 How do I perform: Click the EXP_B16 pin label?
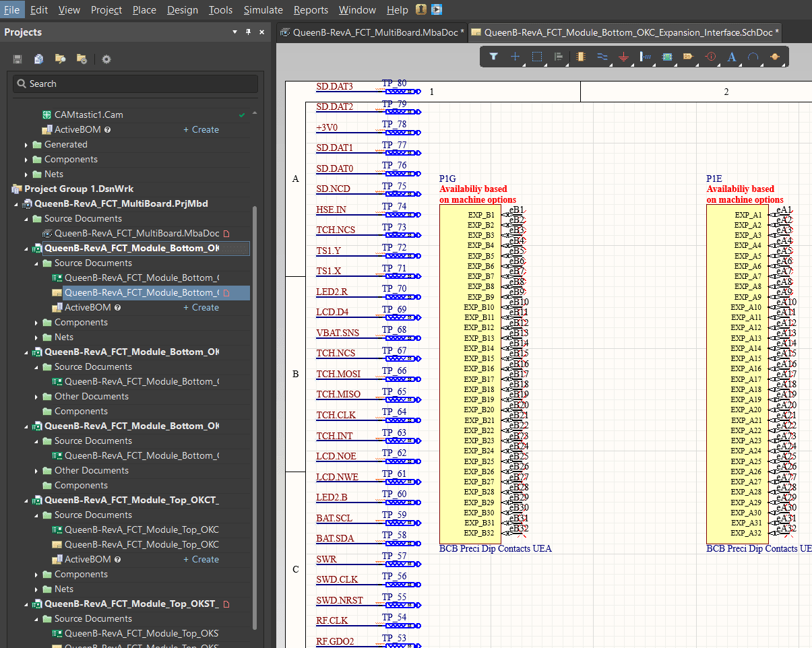pos(479,368)
